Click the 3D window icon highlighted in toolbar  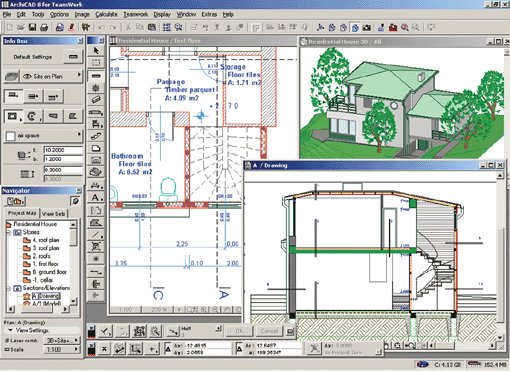355,28
